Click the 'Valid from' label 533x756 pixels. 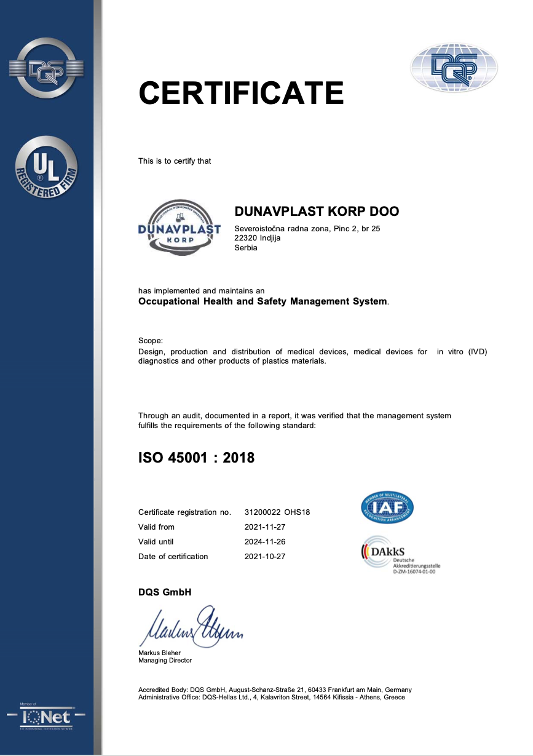(156, 527)
